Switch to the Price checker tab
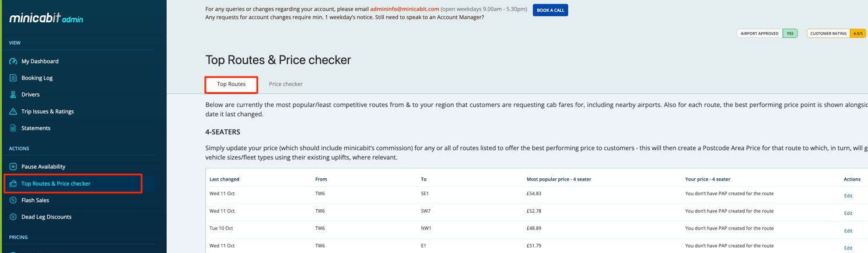 coord(285,84)
